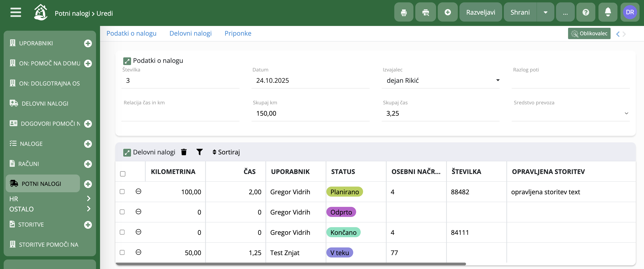This screenshot has height=269, width=644.
Task: Open the Shrani dropdown arrow
Action: click(545, 12)
